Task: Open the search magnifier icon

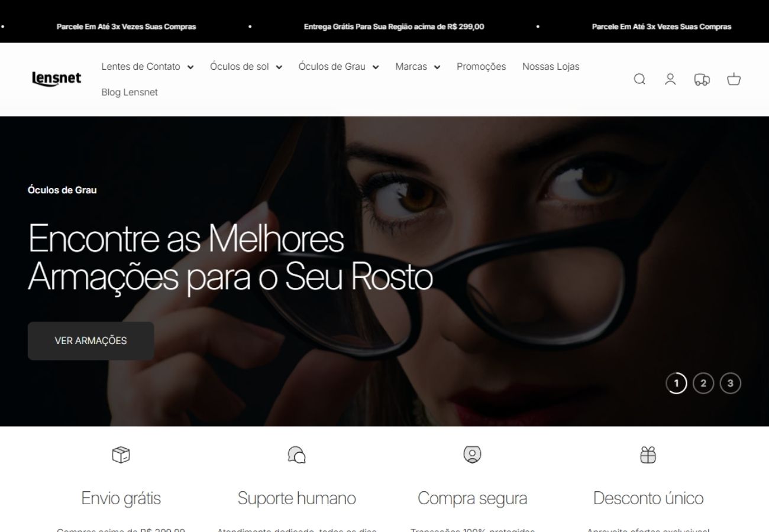Action: (639, 79)
